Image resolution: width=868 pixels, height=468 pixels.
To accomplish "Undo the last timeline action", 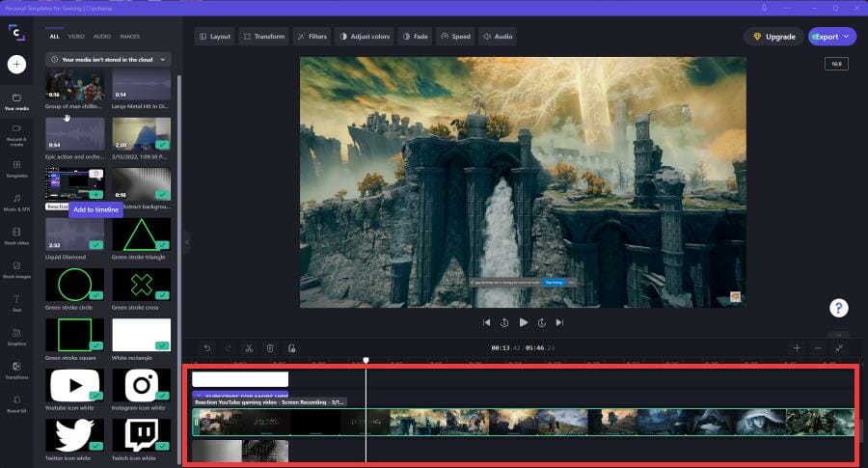I will (x=207, y=347).
